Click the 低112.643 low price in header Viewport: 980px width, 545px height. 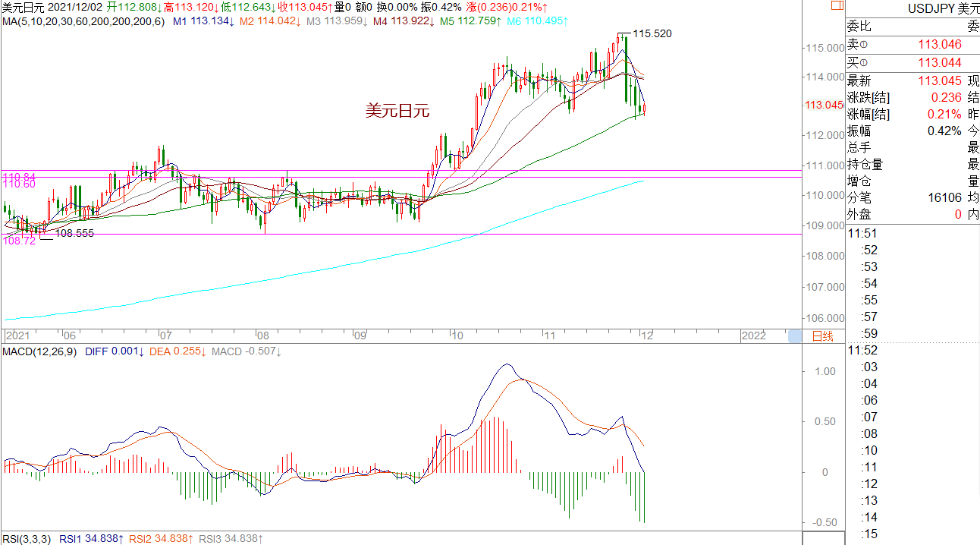pyautogui.click(x=248, y=7)
